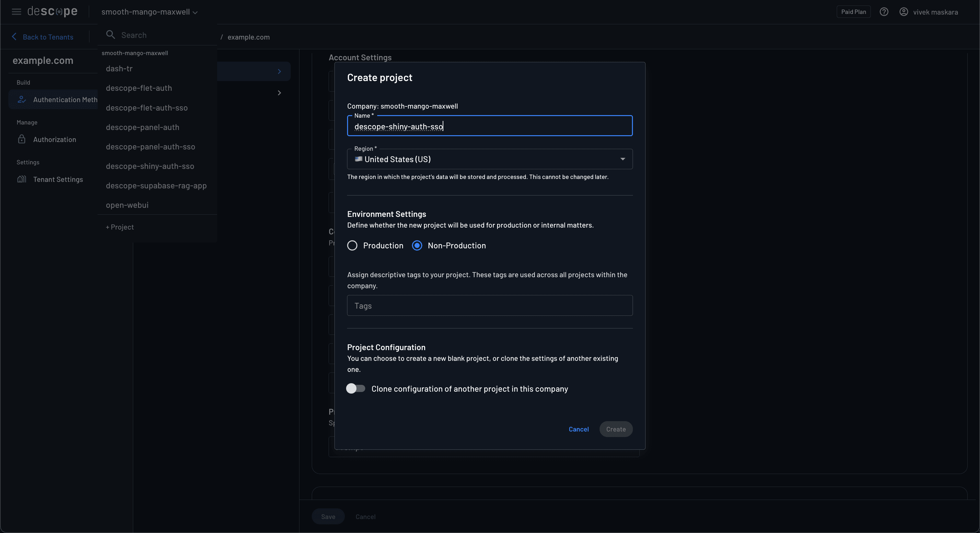Select the Authentication Methods sidebar icon

click(22, 99)
